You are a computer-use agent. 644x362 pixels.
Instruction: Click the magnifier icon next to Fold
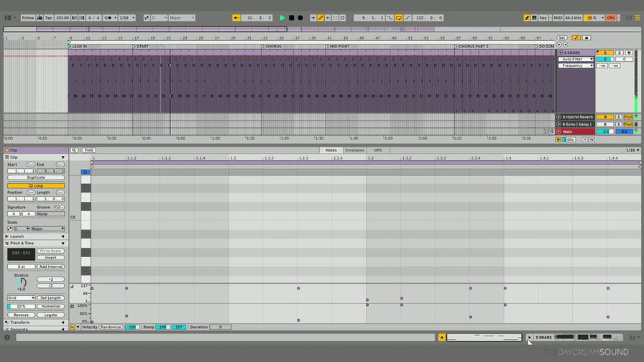74,150
